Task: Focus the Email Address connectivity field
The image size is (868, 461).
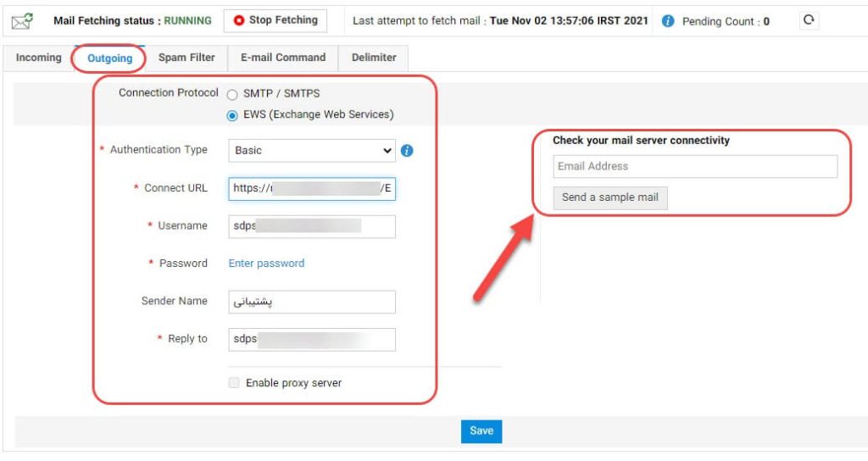Action: tap(695, 166)
